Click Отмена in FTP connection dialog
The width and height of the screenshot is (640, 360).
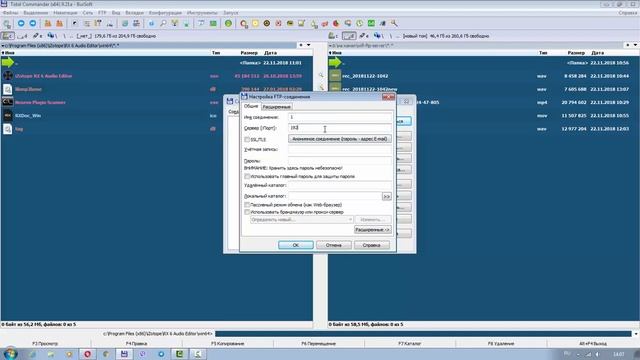coord(333,245)
